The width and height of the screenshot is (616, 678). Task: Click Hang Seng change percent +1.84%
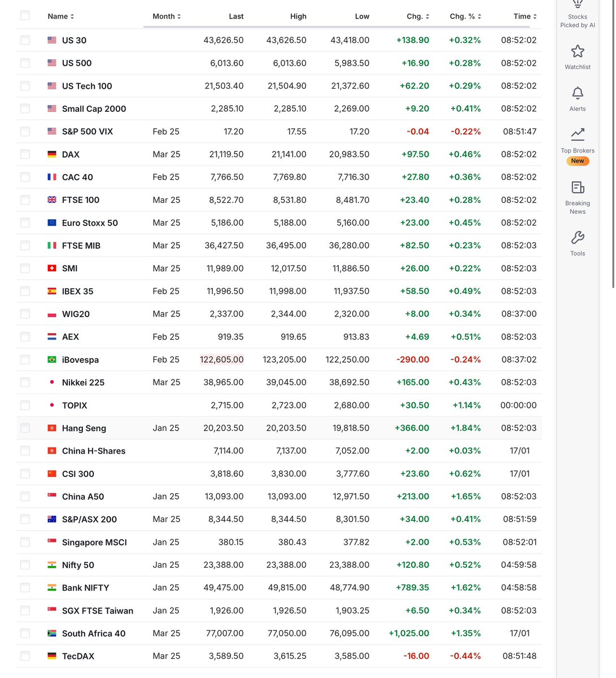click(466, 428)
